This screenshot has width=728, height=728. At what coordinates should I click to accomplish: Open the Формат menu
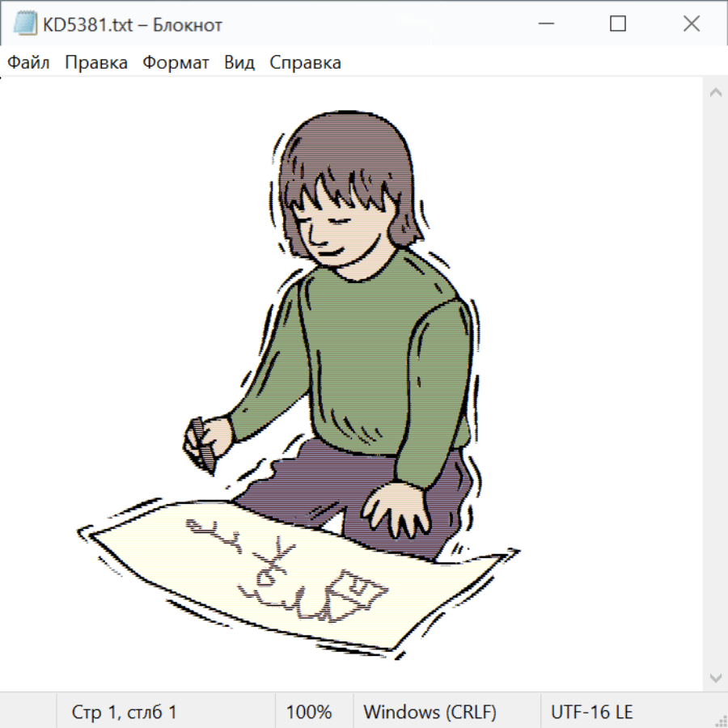pyautogui.click(x=176, y=62)
